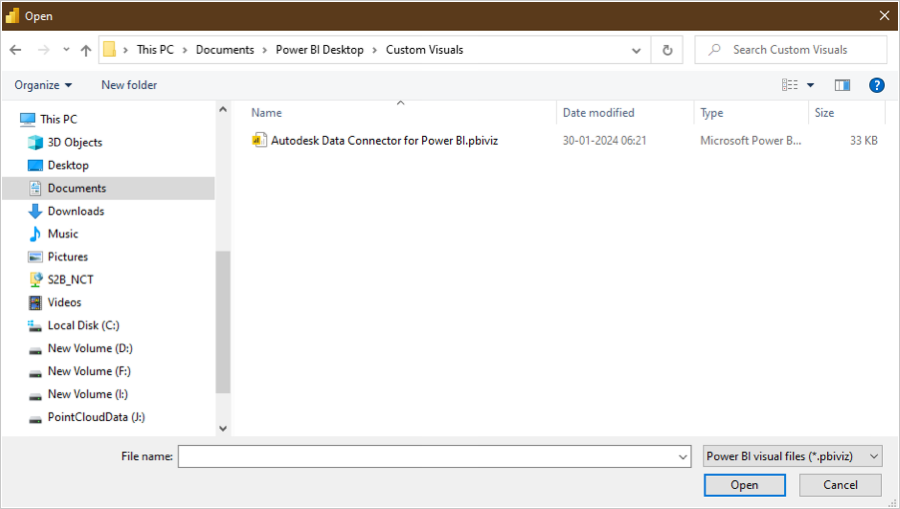Click the sidebar scrollbar down arrow
Viewport: 900px width, 509px height.
(223, 428)
